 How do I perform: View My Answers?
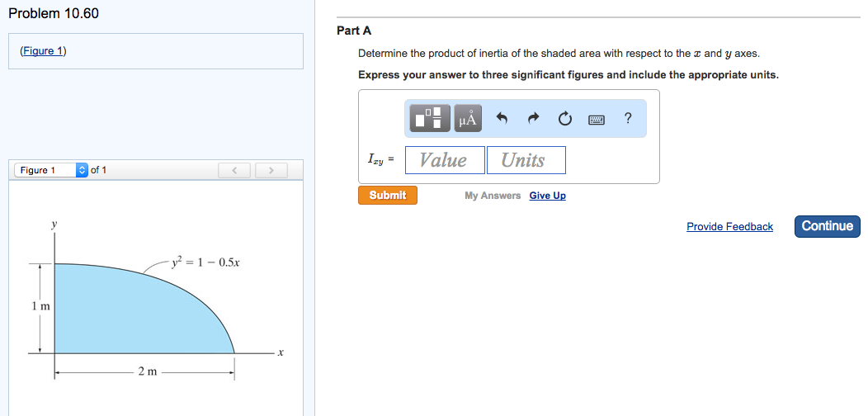[x=493, y=196]
